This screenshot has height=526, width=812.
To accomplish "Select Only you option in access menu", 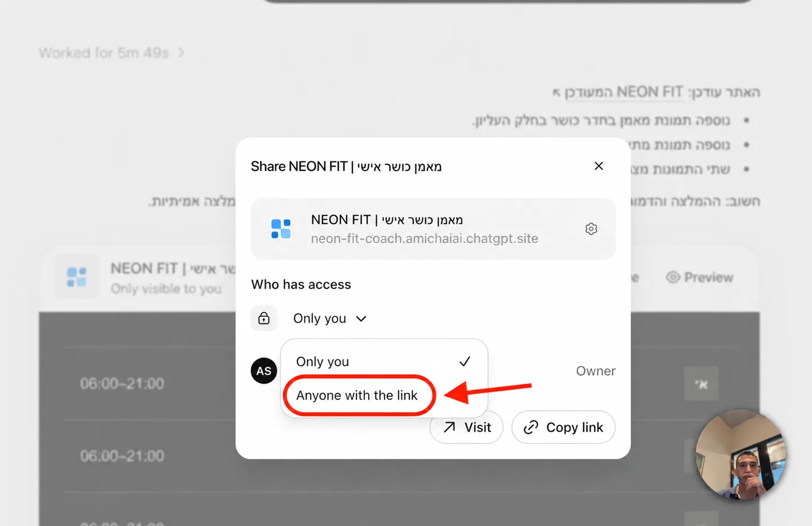I will click(x=383, y=361).
